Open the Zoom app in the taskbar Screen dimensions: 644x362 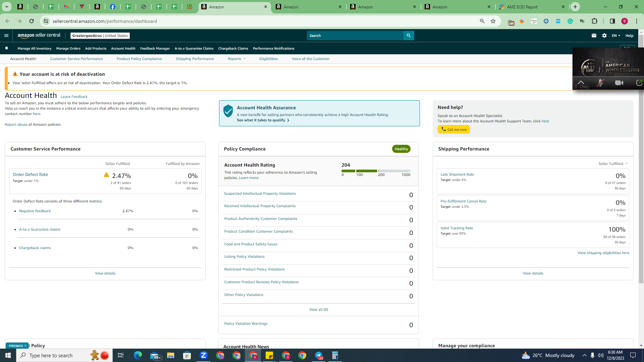(204, 355)
